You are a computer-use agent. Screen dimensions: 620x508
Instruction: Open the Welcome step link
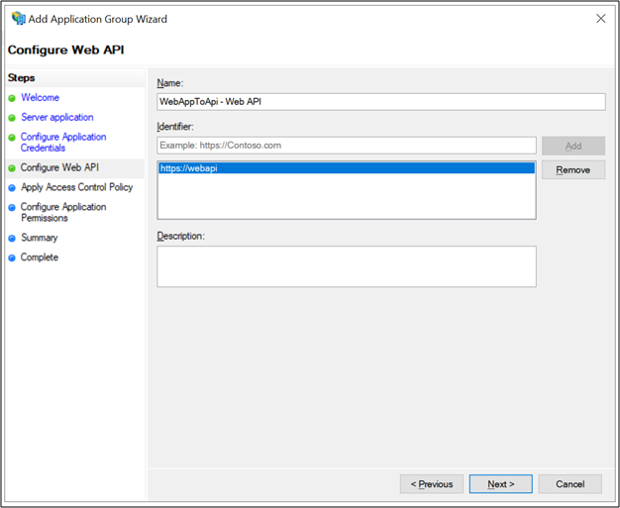[40, 98]
